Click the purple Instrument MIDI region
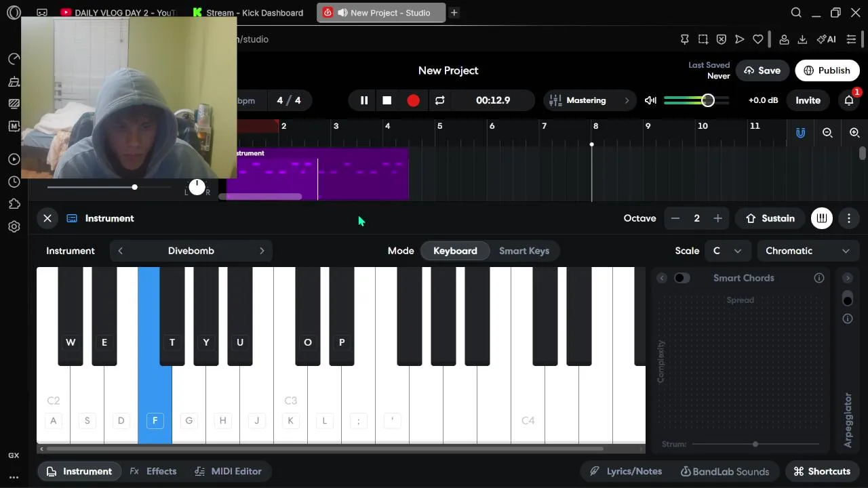 [x=319, y=174]
